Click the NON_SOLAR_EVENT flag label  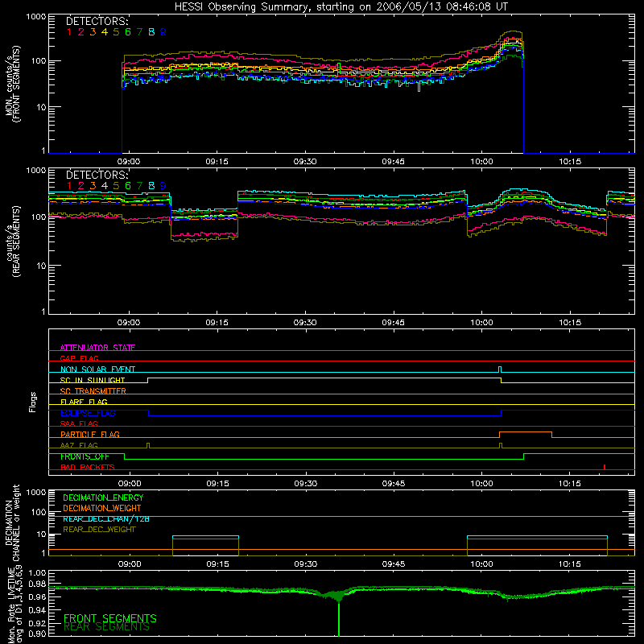97,369
